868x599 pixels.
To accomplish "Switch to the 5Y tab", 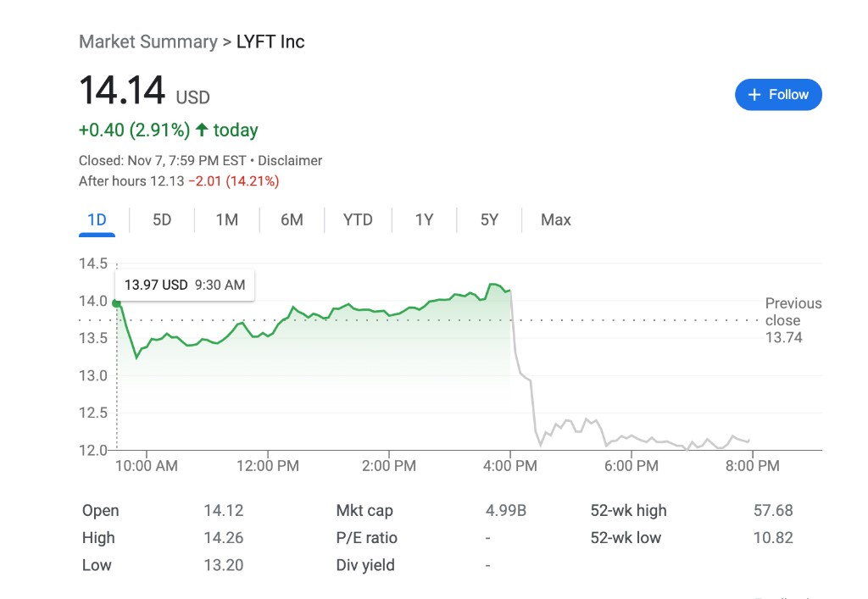I will [489, 219].
